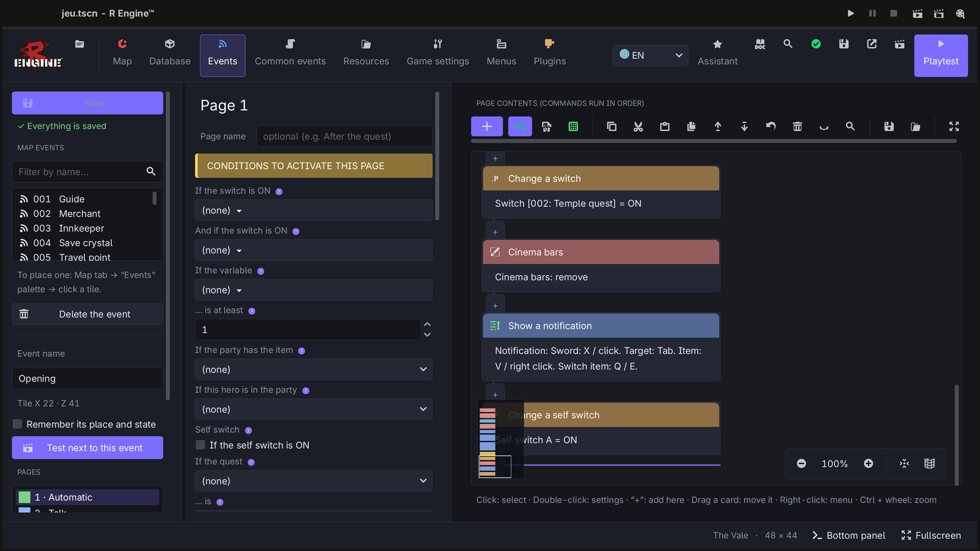Click the Page name input field
980x551 pixels.
point(344,136)
